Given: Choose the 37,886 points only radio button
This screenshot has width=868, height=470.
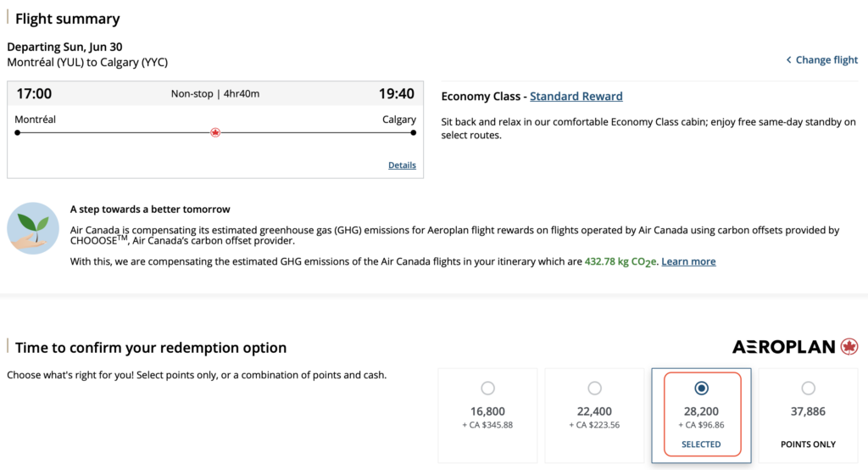Looking at the screenshot, I should (x=808, y=389).
